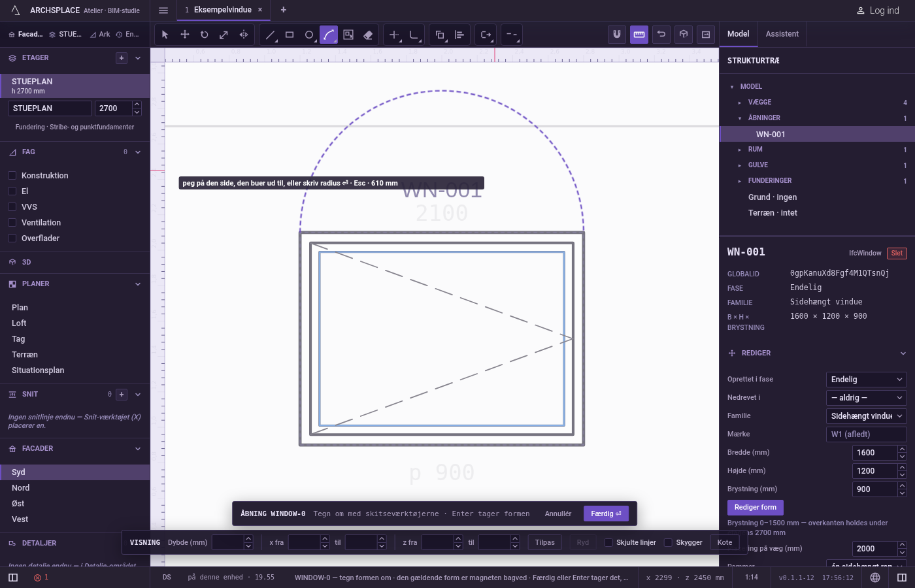
Task: Select the move tool
Action: [x=185, y=35]
